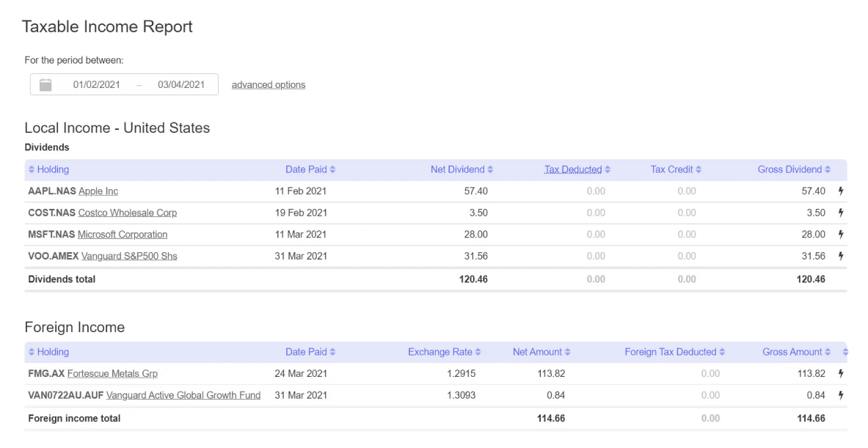Sort dividends by Net Dividend
This screenshot has width=868, height=448.
tap(462, 169)
